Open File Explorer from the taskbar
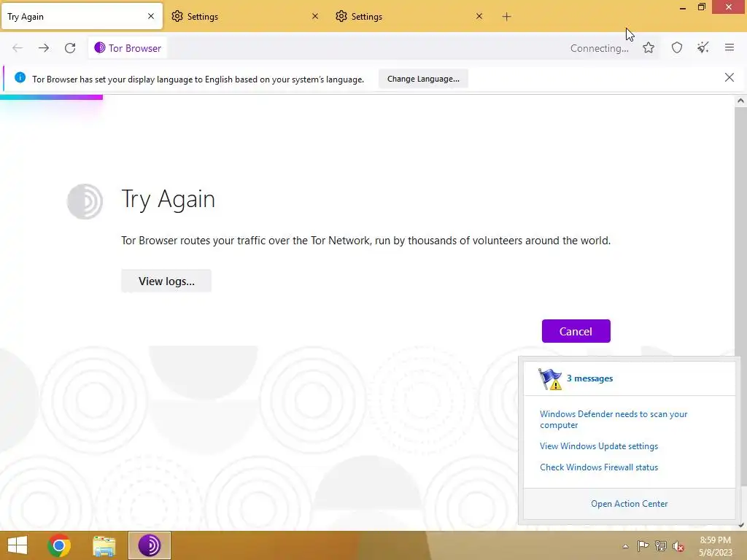This screenshot has width=747, height=560. click(104, 545)
